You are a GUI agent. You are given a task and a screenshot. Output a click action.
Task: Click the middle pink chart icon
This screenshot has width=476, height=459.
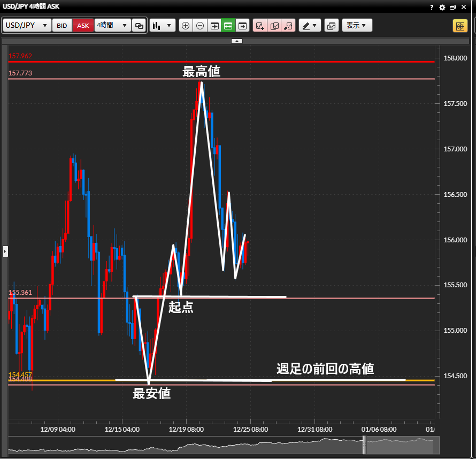(x=274, y=26)
